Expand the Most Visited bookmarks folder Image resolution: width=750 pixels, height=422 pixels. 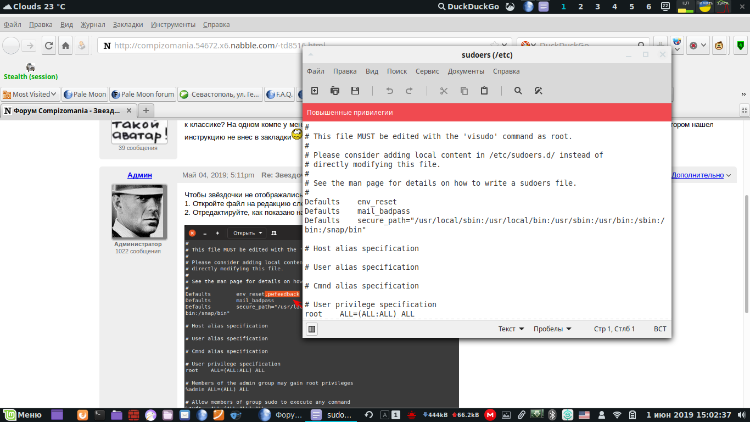click(32, 95)
